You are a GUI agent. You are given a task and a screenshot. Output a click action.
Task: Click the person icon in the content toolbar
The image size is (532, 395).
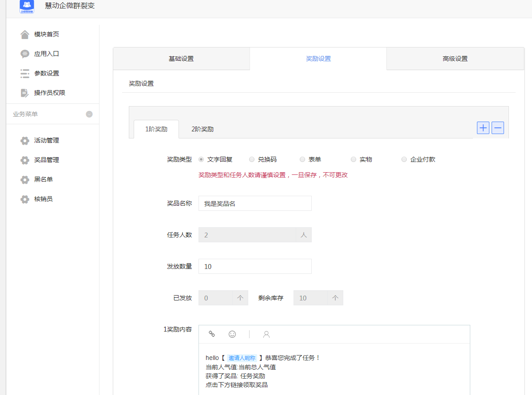(266, 334)
